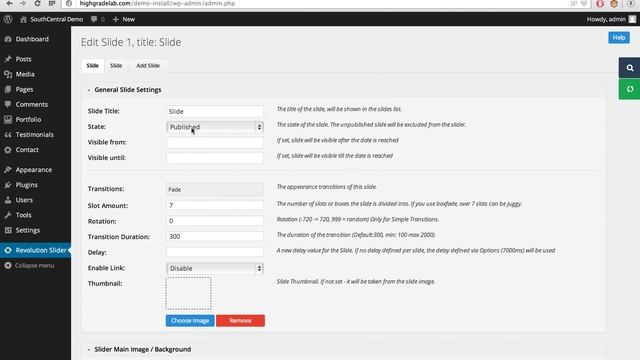The width and height of the screenshot is (640, 360).
Task: Click the Portfolio icon in sidebar
Action: [x=8, y=119]
